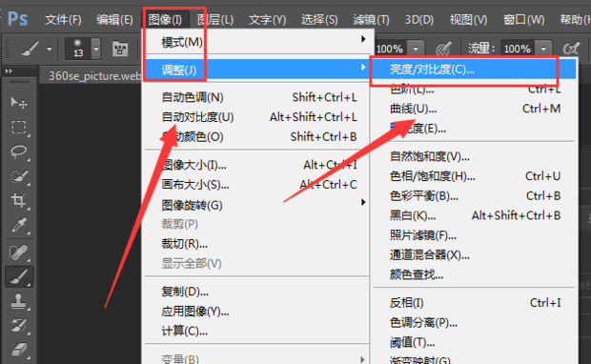
Task: Toggle the brush panel folder icon
Action: [x=120, y=49]
